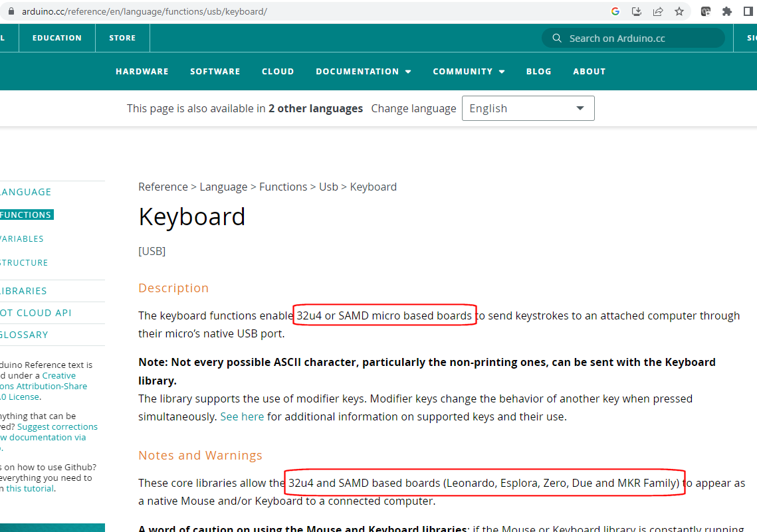Click the install/download page icon
The width and height of the screenshot is (757, 532).
[x=636, y=11]
